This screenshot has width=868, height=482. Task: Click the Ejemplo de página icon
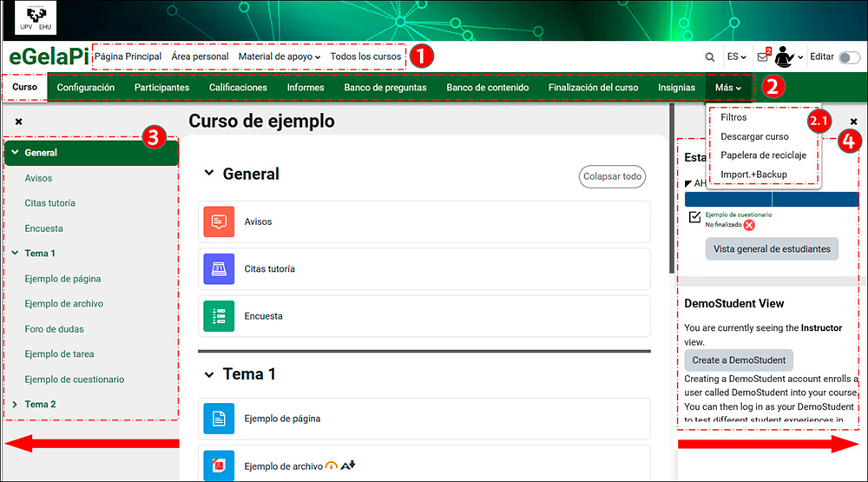[218, 418]
